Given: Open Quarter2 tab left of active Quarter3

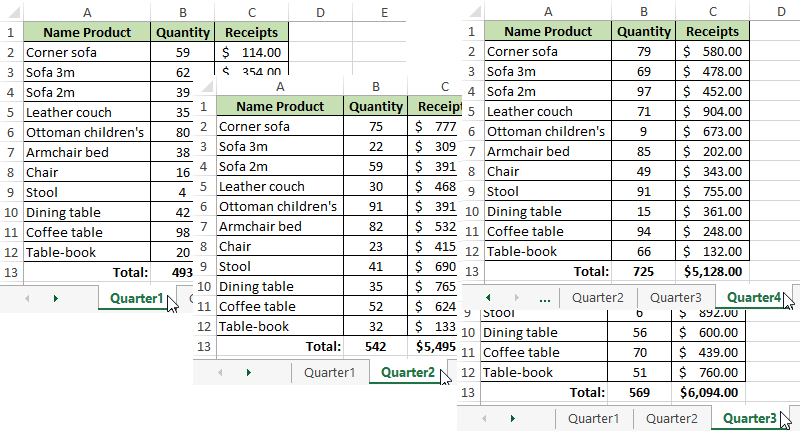Looking at the screenshot, I should (x=671, y=418).
